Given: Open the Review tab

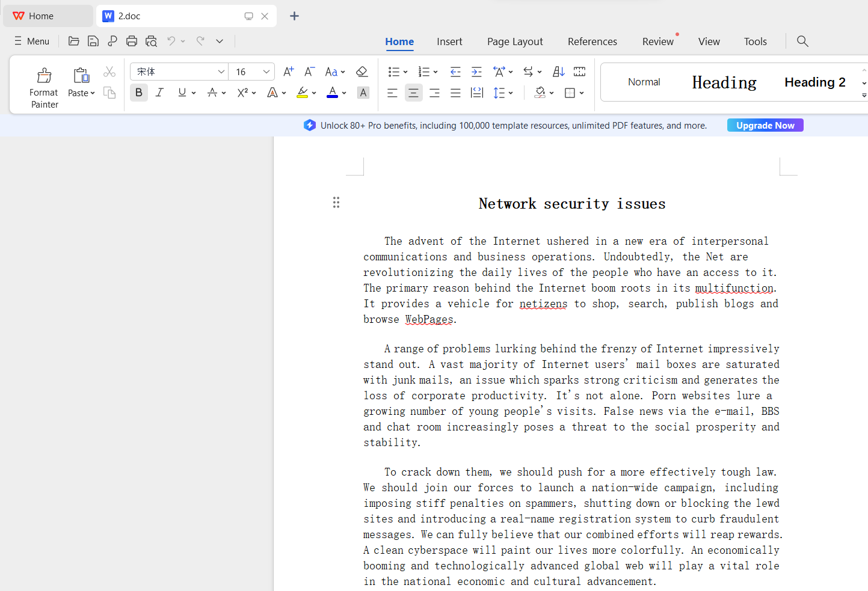Looking at the screenshot, I should click(658, 41).
